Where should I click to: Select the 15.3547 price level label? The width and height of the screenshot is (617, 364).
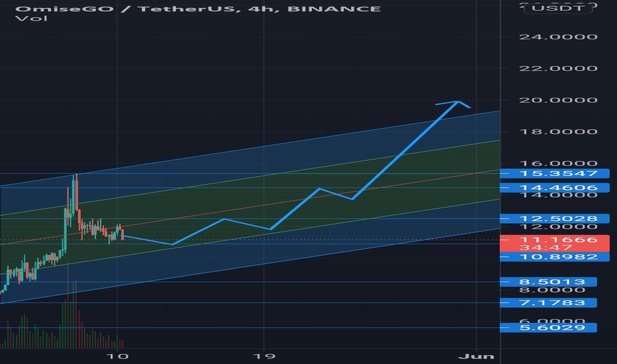(x=554, y=173)
